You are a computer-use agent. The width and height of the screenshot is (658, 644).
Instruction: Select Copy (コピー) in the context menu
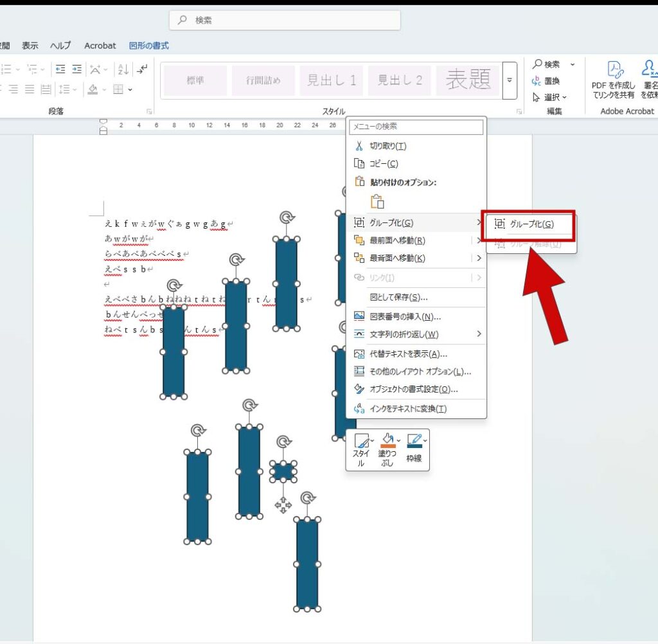click(384, 164)
